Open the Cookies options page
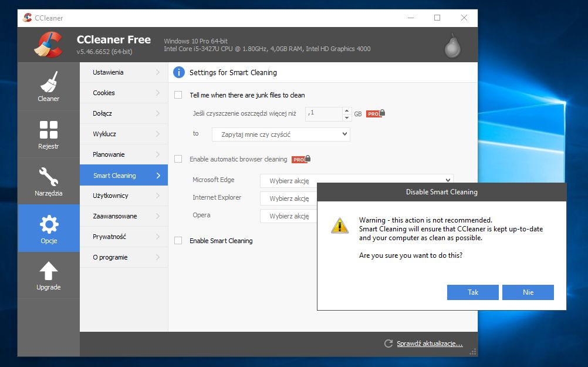588x367 pixels. point(124,93)
